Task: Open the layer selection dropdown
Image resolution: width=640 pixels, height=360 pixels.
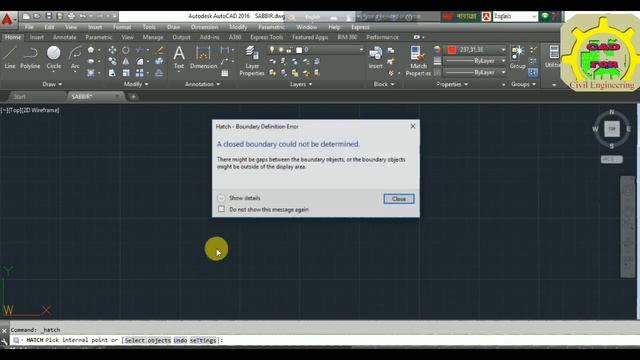Action: (361, 50)
